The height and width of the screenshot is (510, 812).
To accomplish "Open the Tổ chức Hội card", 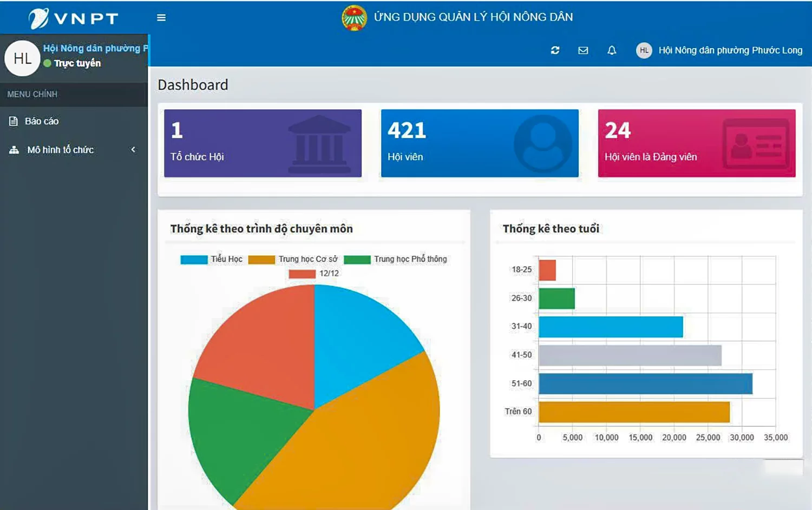I will point(263,143).
